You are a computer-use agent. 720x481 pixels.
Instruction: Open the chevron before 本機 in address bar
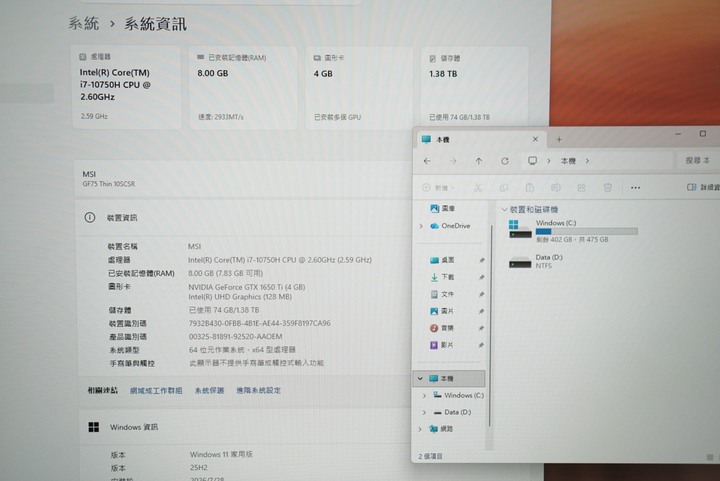549,161
